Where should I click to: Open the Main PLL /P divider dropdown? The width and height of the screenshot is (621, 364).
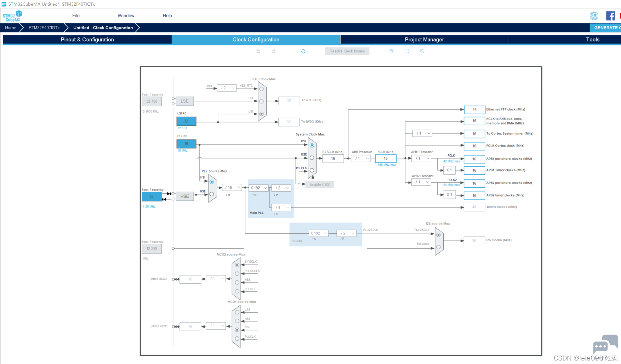pyautogui.click(x=281, y=188)
